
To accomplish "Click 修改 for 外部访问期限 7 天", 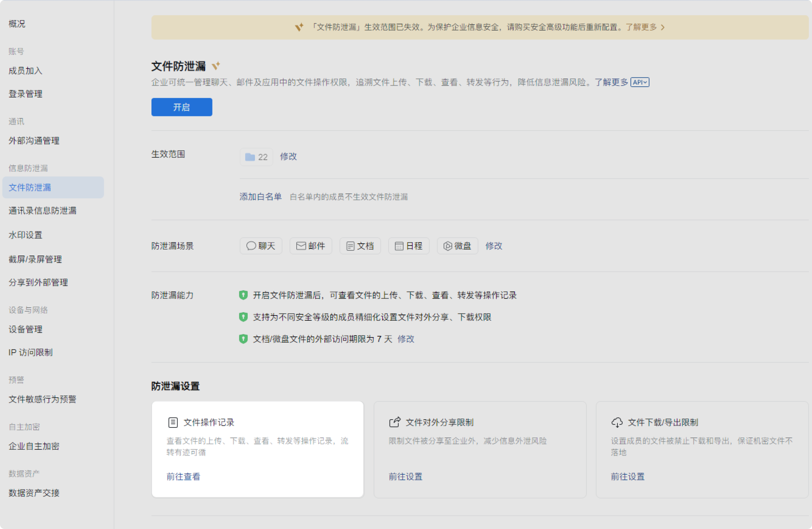I will coord(406,339).
